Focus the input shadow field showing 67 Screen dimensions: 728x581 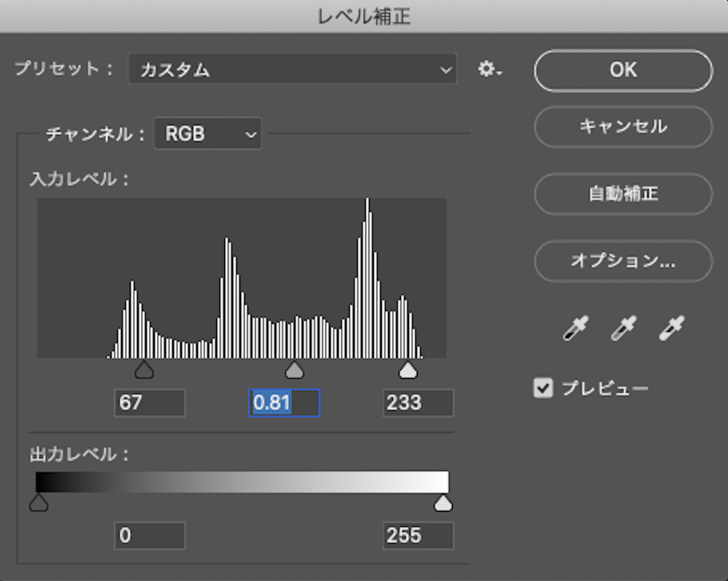click(x=150, y=403)
